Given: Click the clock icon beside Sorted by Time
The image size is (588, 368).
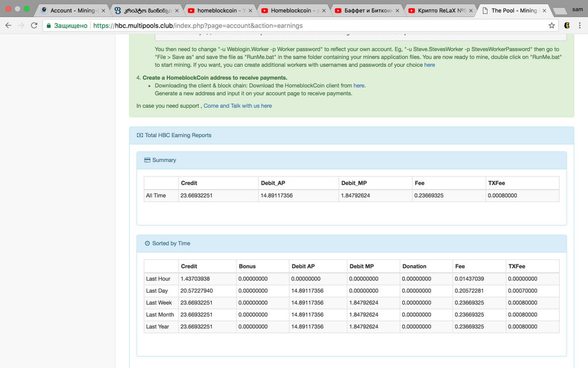Looking at the screenshot, I should coord(147,243).
